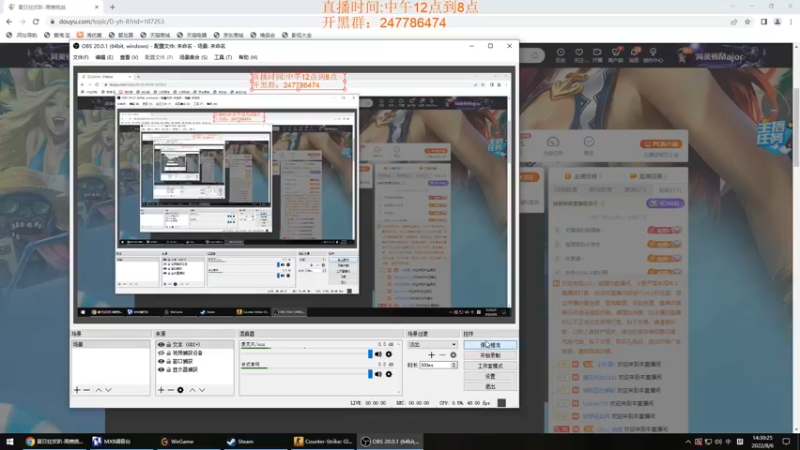Adjust the transition duration stepper arrows
Screen dimensions: 800x450
pyautogui.click(x=454, y=365)
